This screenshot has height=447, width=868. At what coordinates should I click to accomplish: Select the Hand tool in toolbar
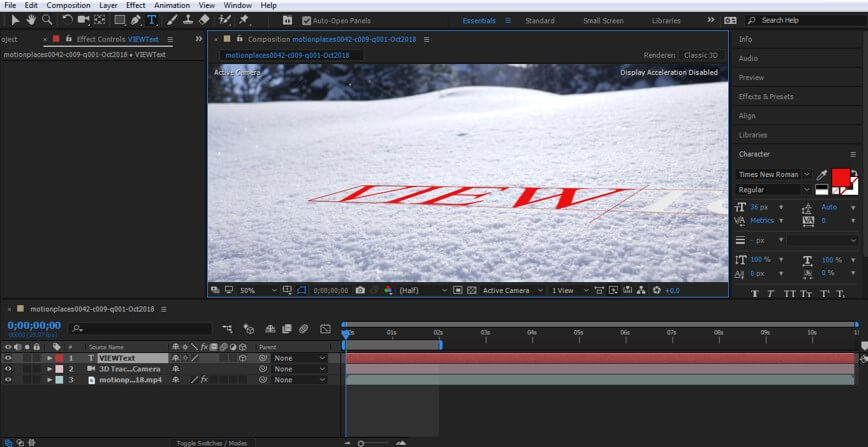[x=30, y=19]
